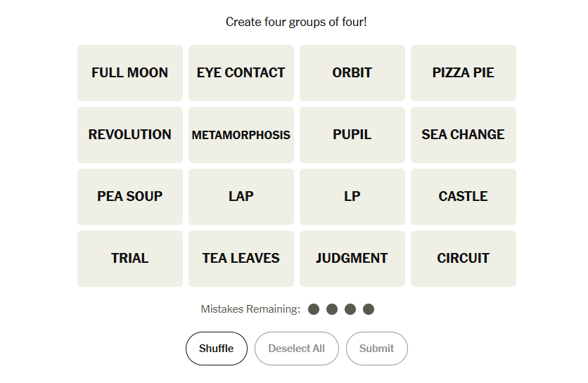This screenshot has width=588, height=383.
Task: Select the EYE CONTACT tile
Action: 241,73
